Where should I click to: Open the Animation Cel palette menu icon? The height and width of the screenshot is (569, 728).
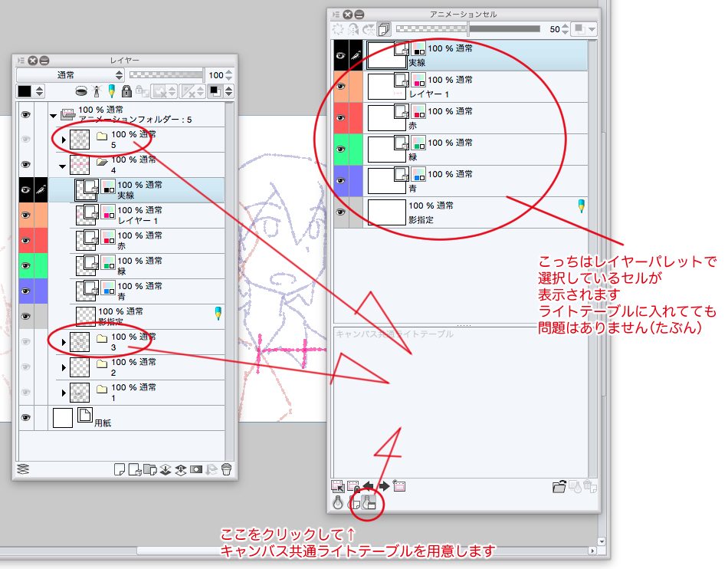tap(336, 15)
